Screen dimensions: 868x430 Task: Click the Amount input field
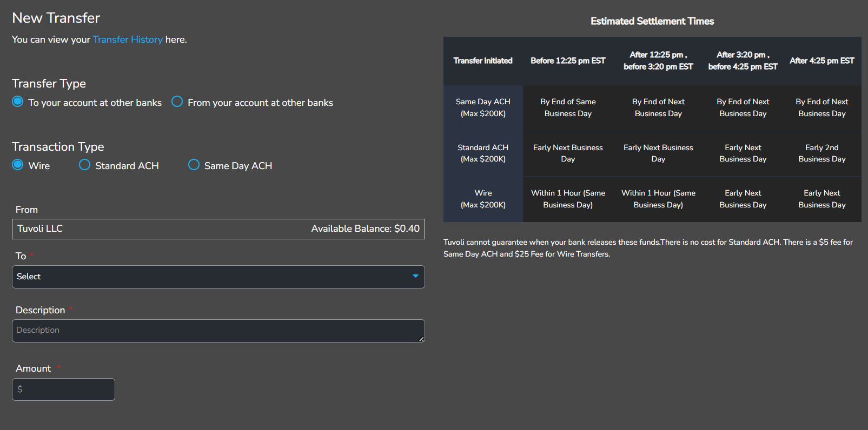point(63,389)
